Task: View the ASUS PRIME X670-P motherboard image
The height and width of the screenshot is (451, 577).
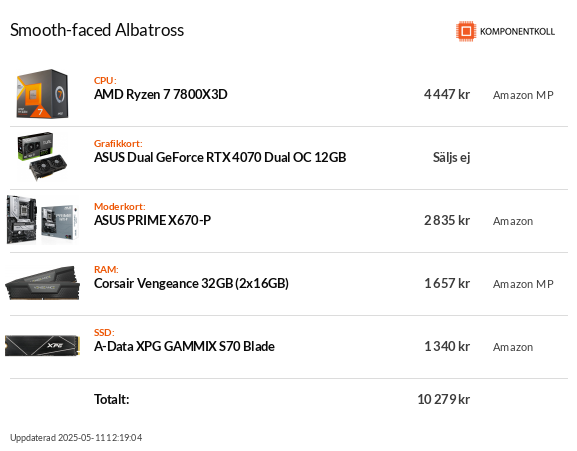Action: tap(42, 220)
